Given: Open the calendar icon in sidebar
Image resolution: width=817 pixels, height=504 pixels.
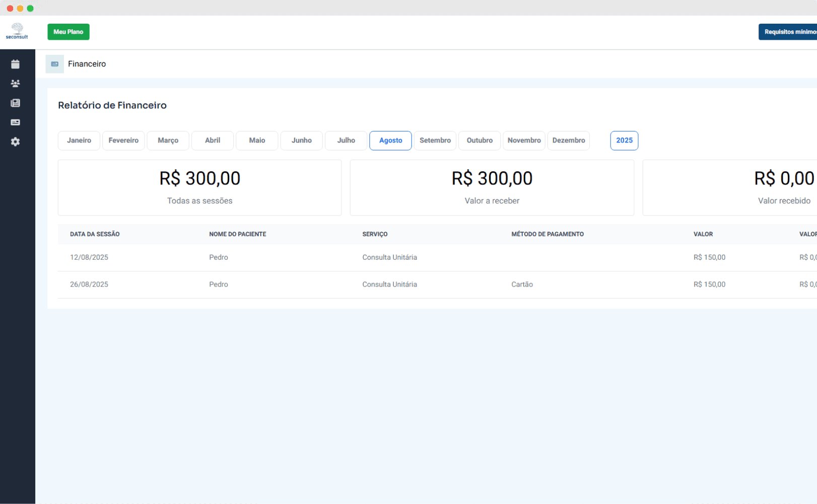Looking at the screenshot, I should pos(15,64).
